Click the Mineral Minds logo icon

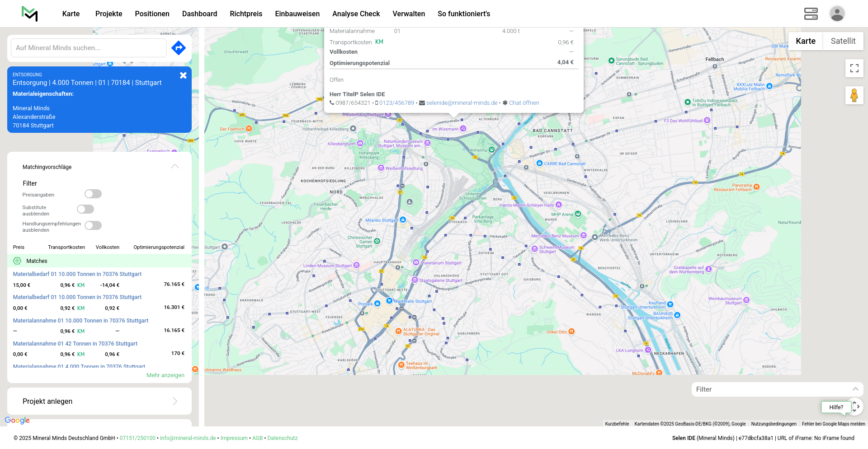(30, 14)
